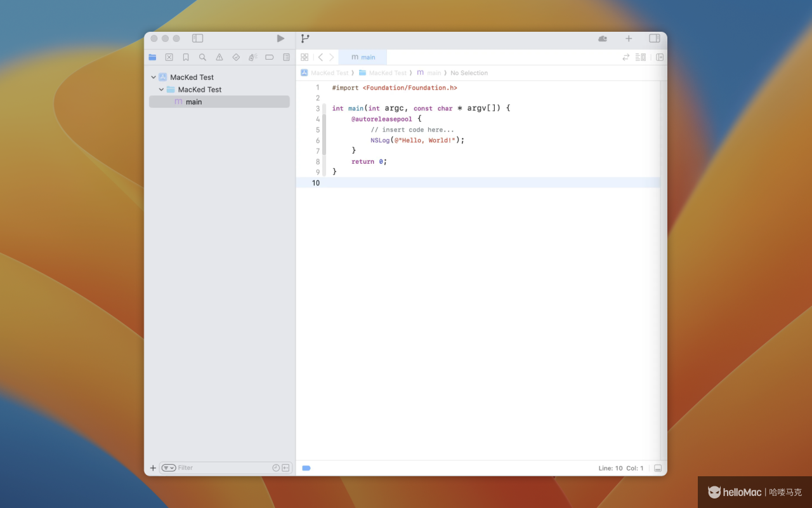Select the main editor tab

pyautogui.click(x=362, y=57)
